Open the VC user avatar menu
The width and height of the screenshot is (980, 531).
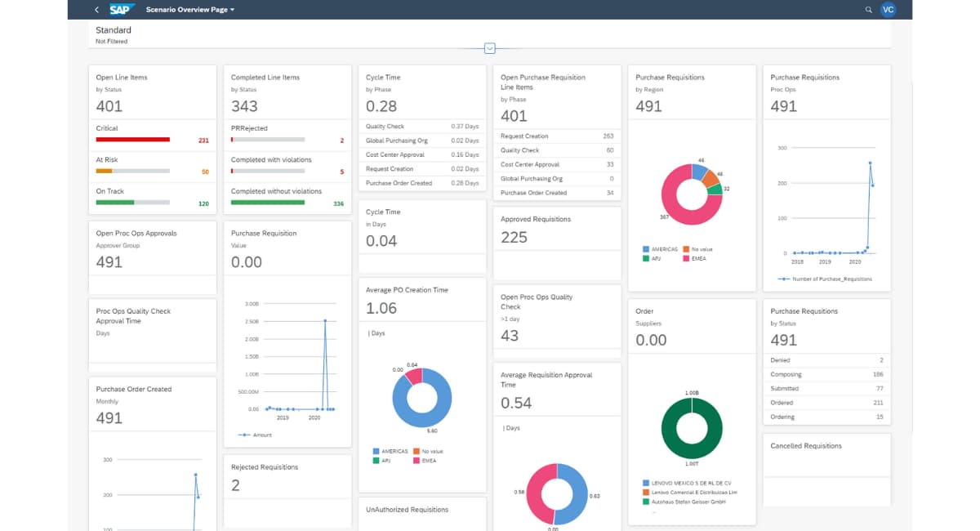coord(888,10)
